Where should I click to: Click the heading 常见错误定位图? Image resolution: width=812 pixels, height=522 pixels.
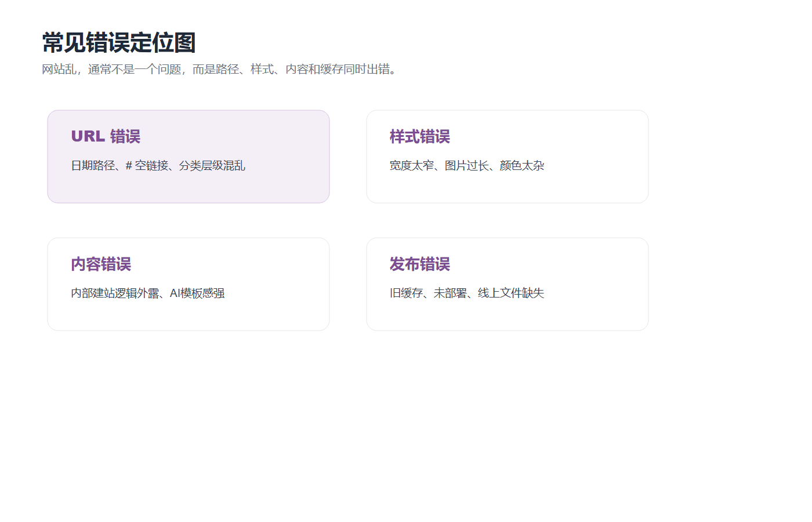click(119, 43)
